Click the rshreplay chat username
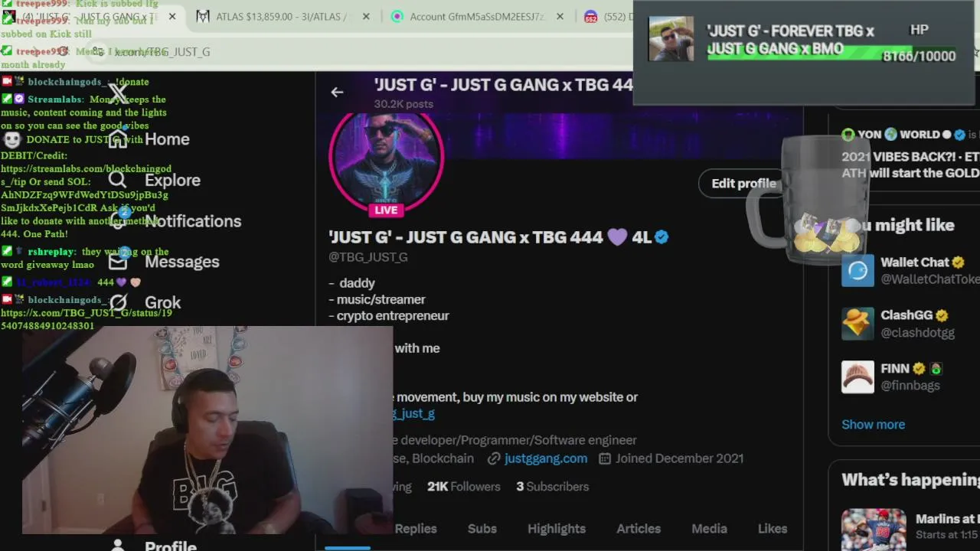 [x=51, y=252]
